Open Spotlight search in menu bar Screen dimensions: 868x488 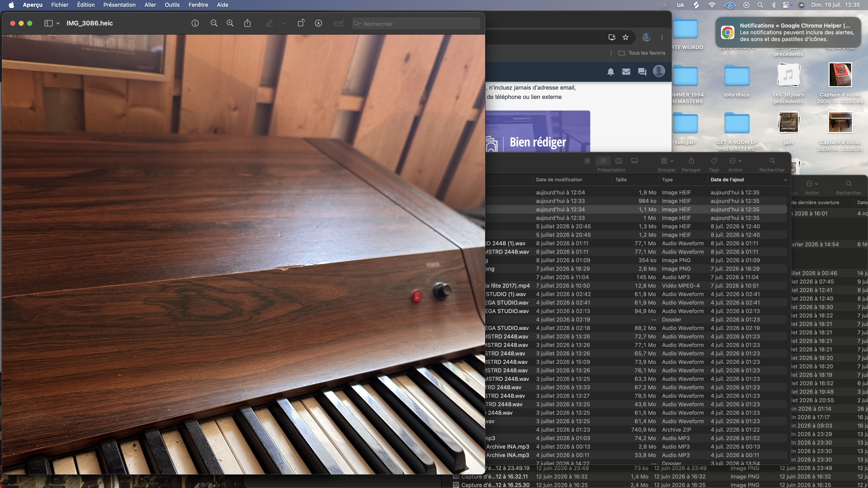tap(760, 5)
